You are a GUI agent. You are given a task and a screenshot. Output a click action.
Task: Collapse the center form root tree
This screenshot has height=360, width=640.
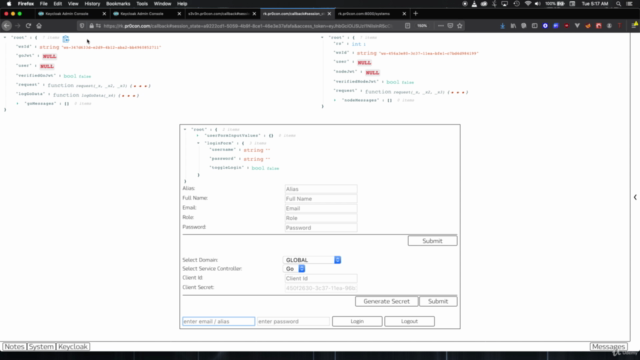185,129
